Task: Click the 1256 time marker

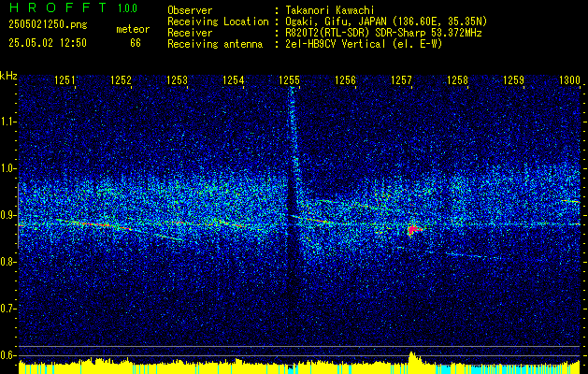Action: pos(345,79)
